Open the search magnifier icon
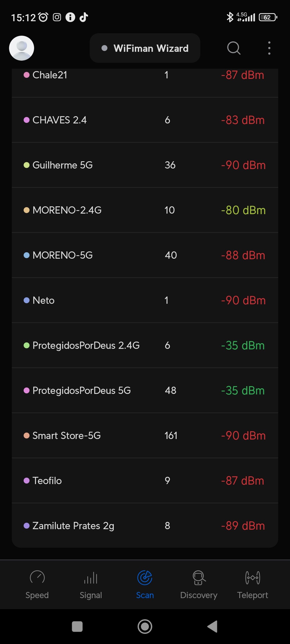The image size is (290, 644). click(x=234, y=48)
